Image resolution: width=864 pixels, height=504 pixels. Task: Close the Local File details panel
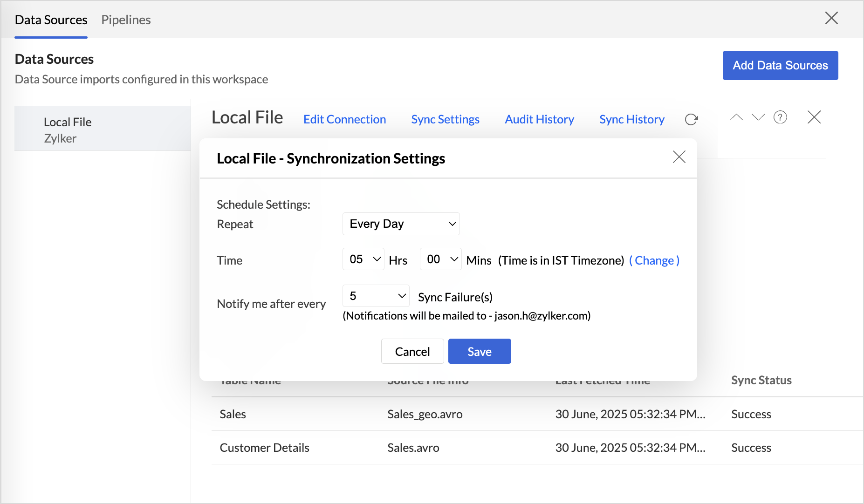814,117
